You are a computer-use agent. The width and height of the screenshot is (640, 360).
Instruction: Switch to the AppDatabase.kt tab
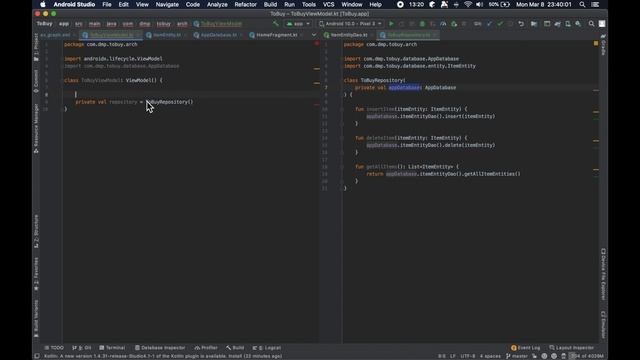tap(218, 35)
